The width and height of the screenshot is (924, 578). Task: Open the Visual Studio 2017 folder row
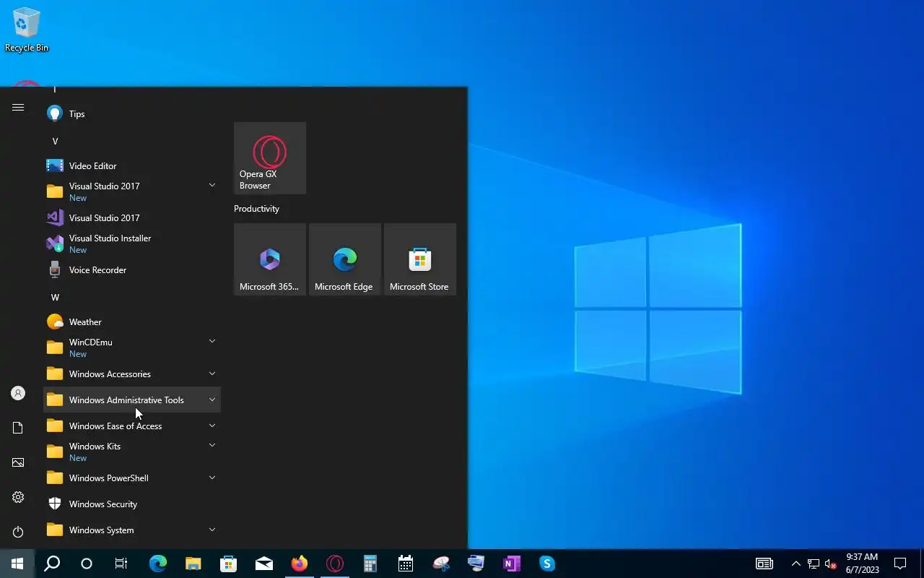pyautogui.click(x=132, y=191)
